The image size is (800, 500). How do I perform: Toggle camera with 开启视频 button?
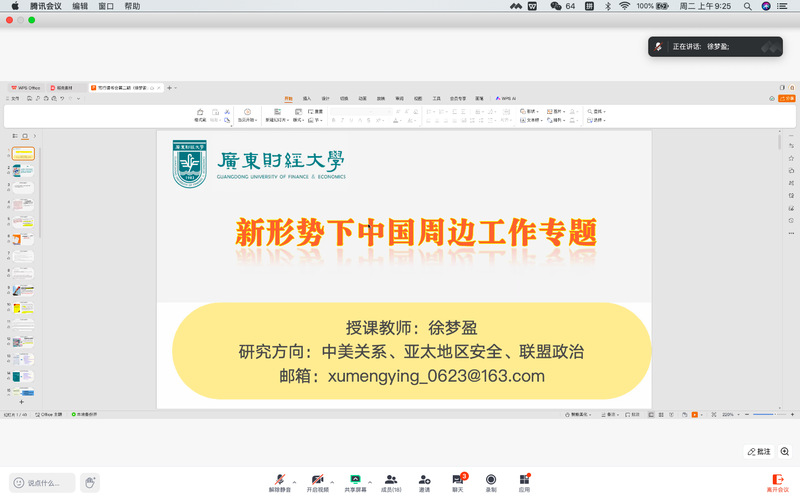pos(317,480)
